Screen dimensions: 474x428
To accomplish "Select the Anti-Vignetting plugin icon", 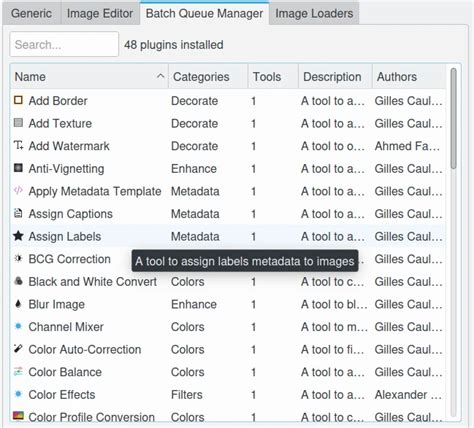I will [18, 168].
